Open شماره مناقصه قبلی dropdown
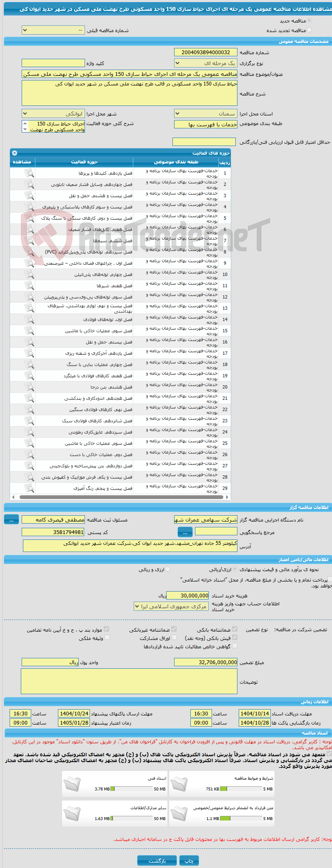This screenshot has height=868, width=332. pyautogui.click(x=53, y=30)
